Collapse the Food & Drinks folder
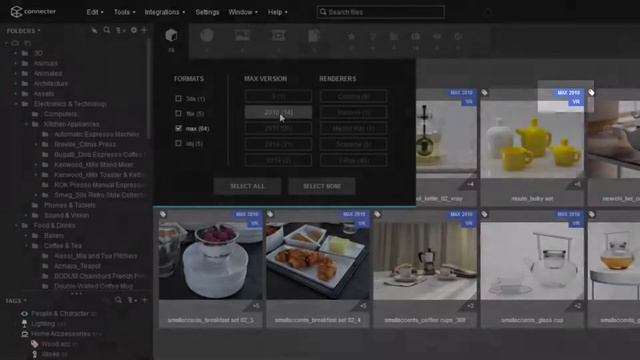Screen dimensions: 640x360 click(16, 225)
